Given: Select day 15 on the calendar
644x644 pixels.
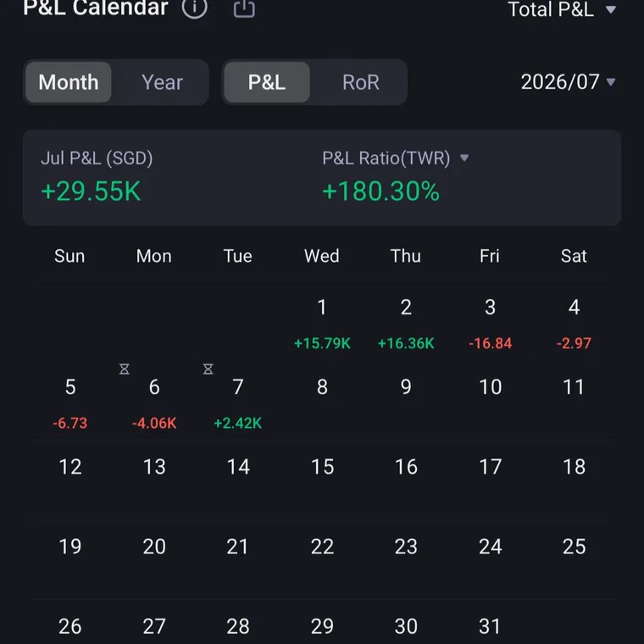Looking at the screenshot, I should (x=322, y=467).
